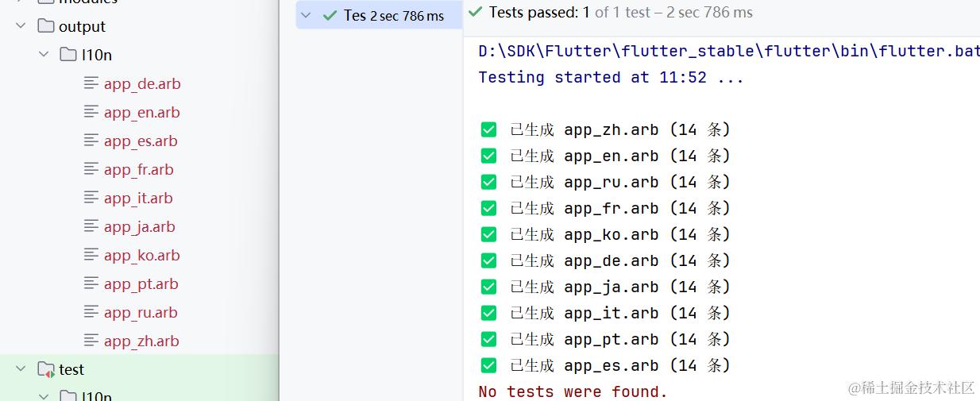Click the green checkbox beside app_ko.arb output
The height and width of the screenshot is (401, 980).
[488, 234]
